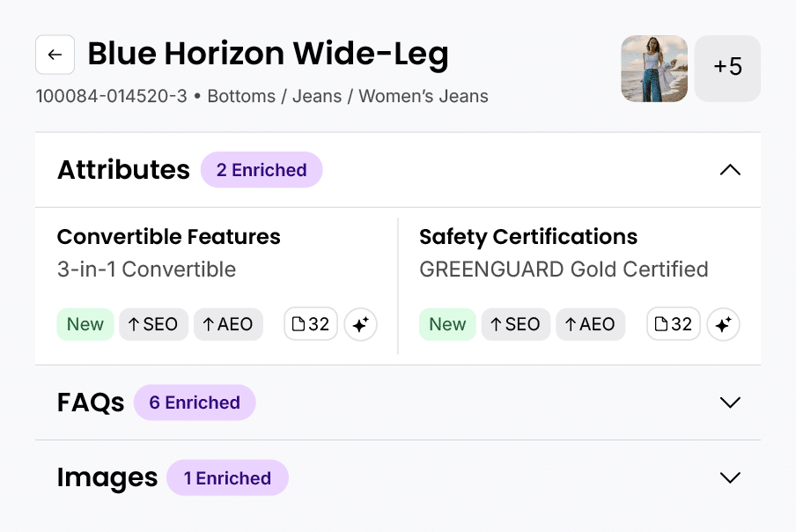The height and width of the screenshot is (532, 796).
Task: Click the sparkle icon under Safety Certifications
Action: coord(723,324)
